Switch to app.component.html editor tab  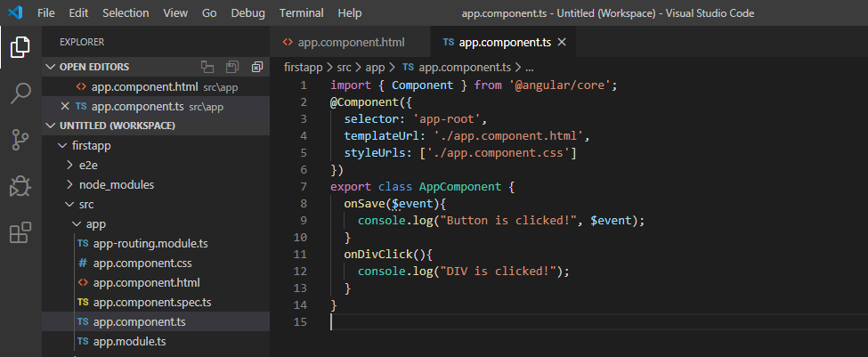(350, 42)
